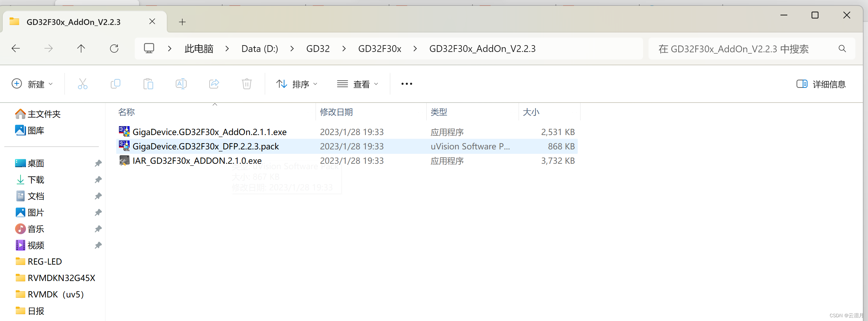Open RVMDK (uv5) folder in sidebar
868x321 pixels.
coord(50,294)
